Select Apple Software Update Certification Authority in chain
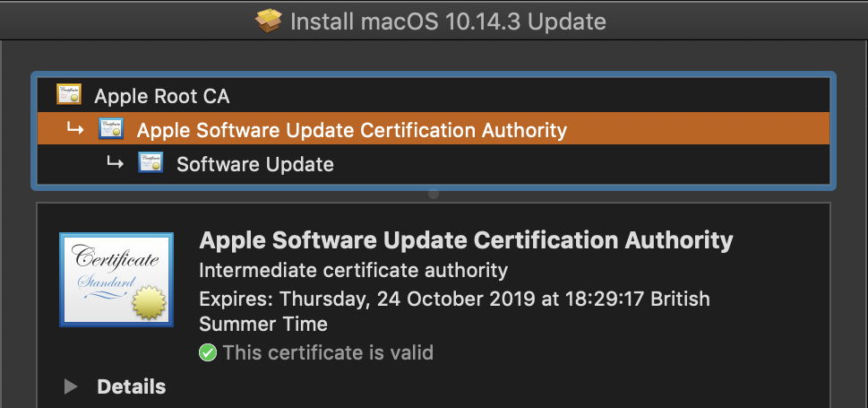Image resolution: width=868 pixels, height=408 pixels. (351, 130)
